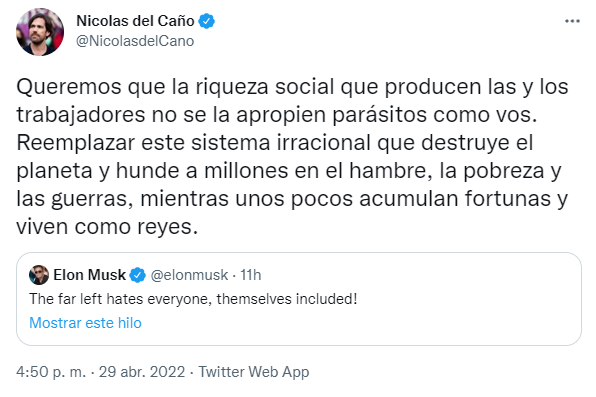Click the line beginning 'Reemplazar este sistema'

[x=274, y=143]
